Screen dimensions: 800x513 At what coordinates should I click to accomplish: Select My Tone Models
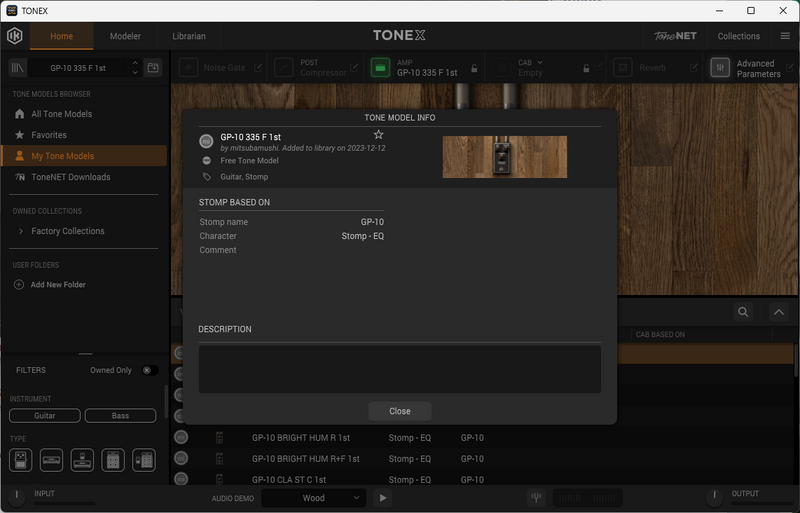pos(84,156)
